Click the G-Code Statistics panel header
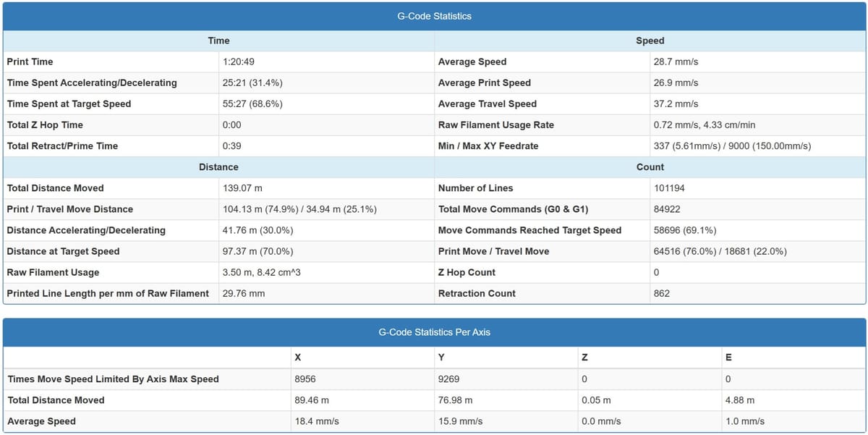Viewport: 868px width, 435px height. coord(434,16)
